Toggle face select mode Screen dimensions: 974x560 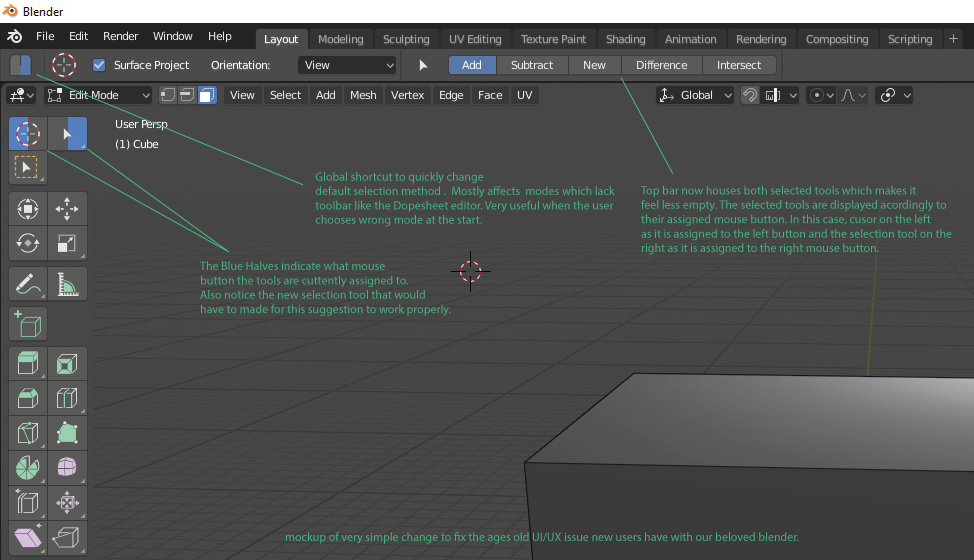(x=207, y=95)
